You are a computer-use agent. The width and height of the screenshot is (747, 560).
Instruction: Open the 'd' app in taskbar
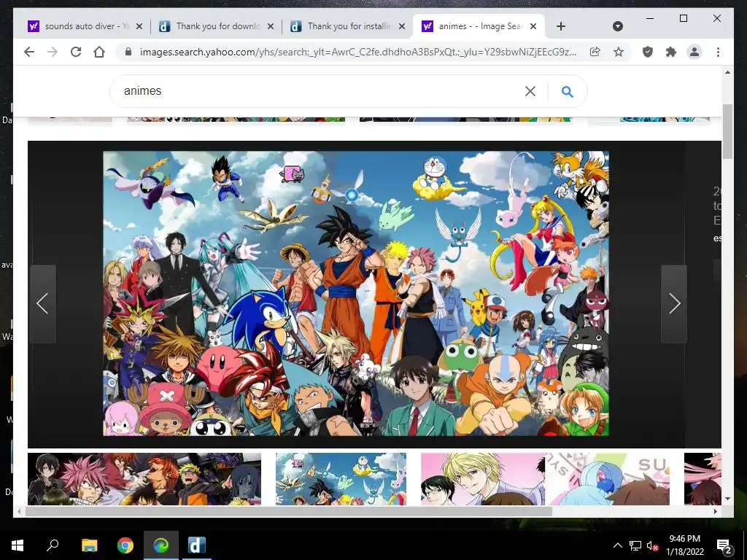pos(196,545)
